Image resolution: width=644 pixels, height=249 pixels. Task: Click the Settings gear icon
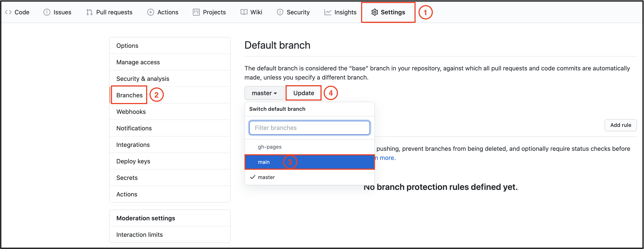374,12
